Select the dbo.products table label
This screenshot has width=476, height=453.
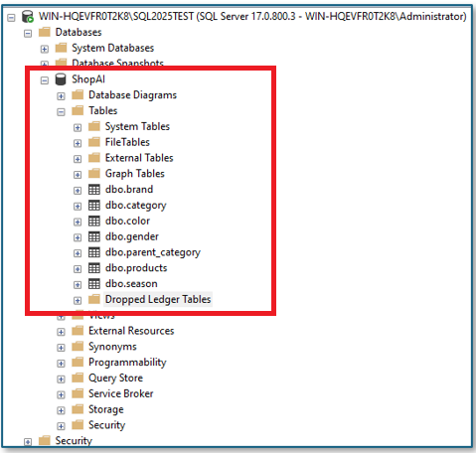click(136, 268)
